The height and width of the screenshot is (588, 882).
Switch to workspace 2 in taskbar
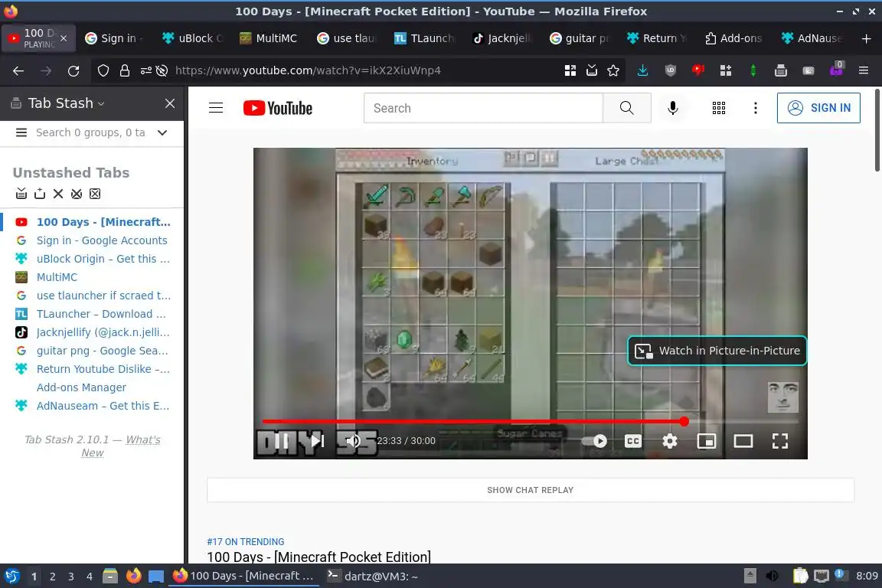[x=52, y=577]
